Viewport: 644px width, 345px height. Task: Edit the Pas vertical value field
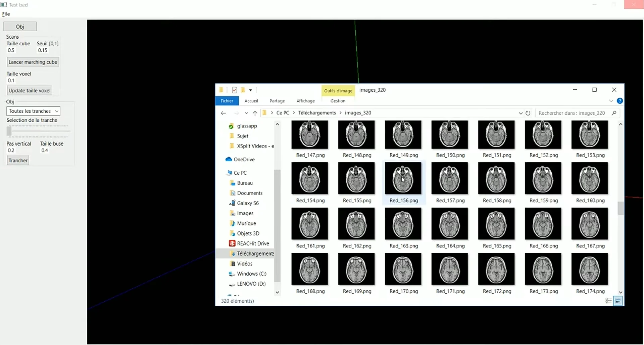click(x=11, y=150)
